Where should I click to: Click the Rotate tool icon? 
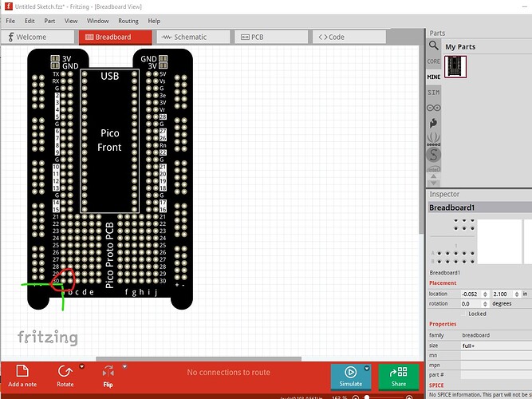[x=65, y=372]
